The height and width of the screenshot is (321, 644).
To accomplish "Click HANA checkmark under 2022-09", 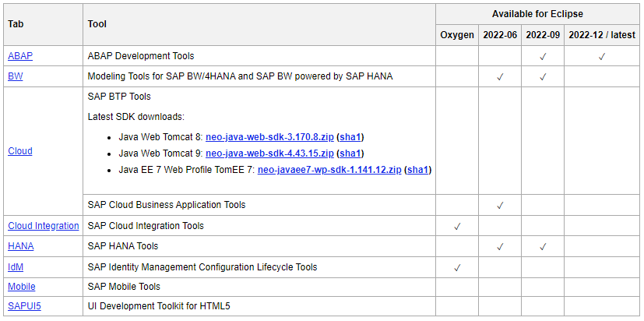I will point(543,247).
